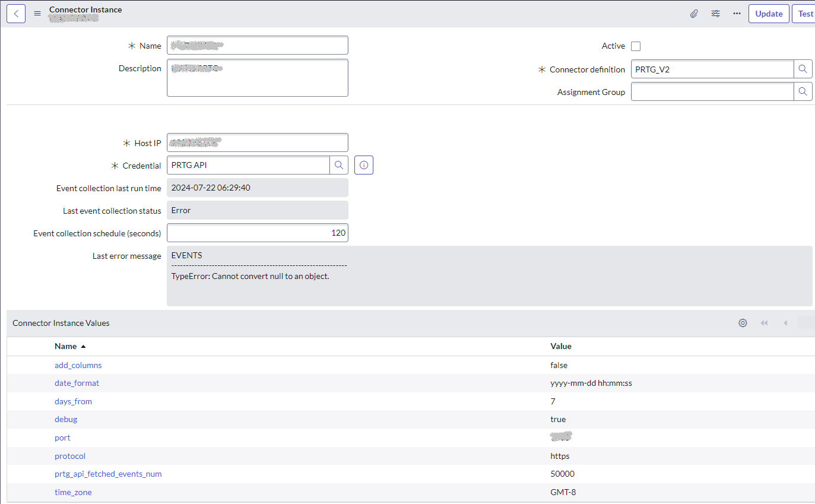Image resolution: width=815 pixels, height=504 pixels.
Task: Look up Connector definition with magnifier icon
Action: [x=803, y=69]
